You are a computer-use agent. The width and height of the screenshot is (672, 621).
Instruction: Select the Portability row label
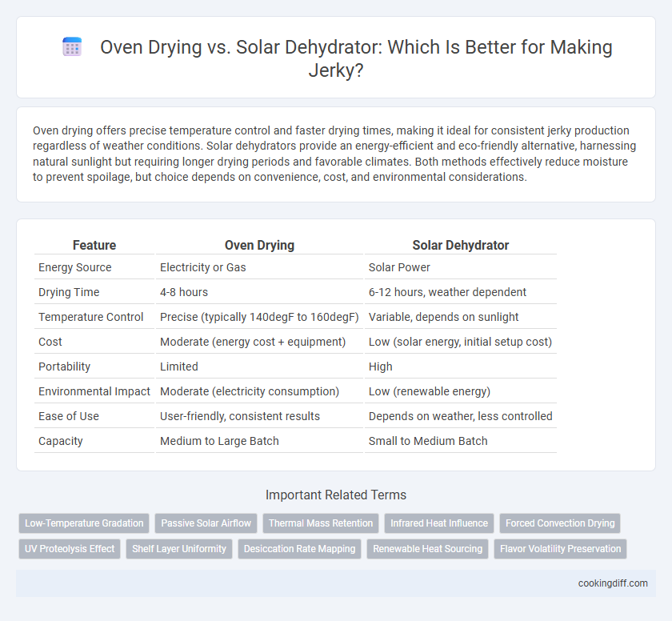coord(64,367)
